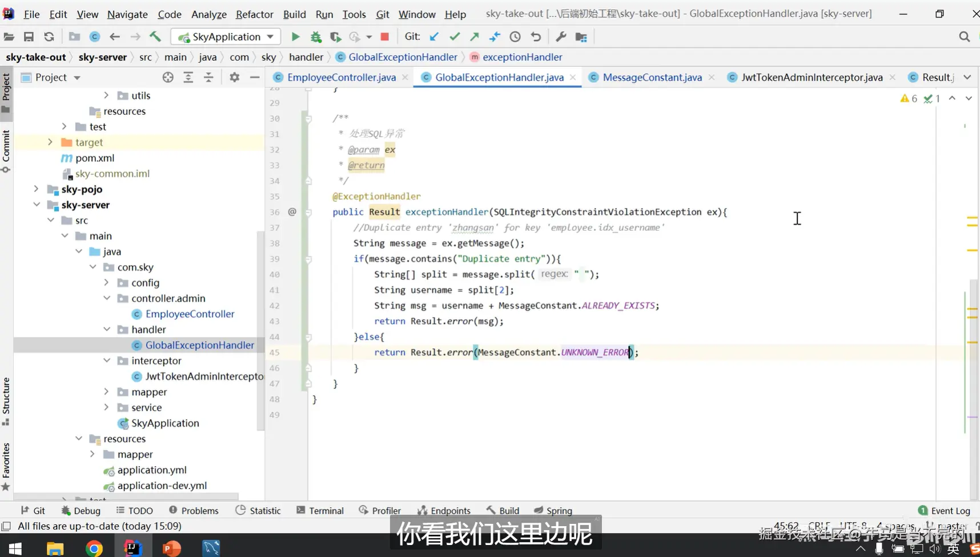980x557 pixels.
Task: Open the Refactor menu
Action: 254,14
